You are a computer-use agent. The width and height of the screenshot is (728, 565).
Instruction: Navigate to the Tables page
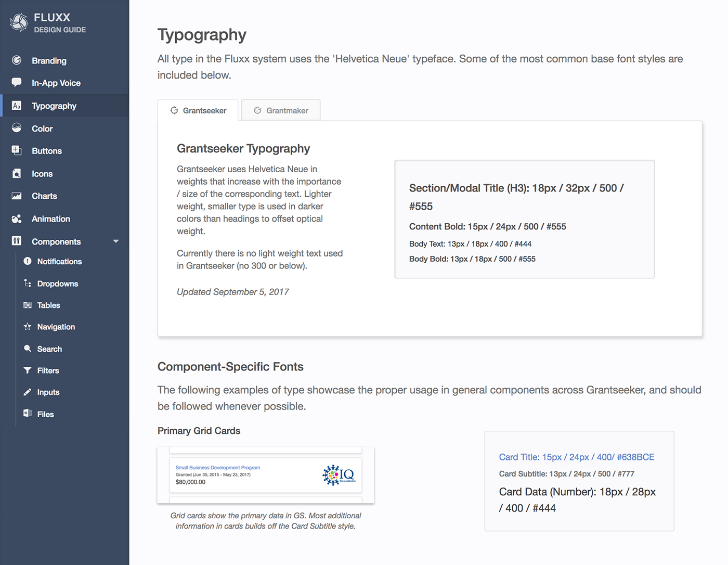coord(48,305)
